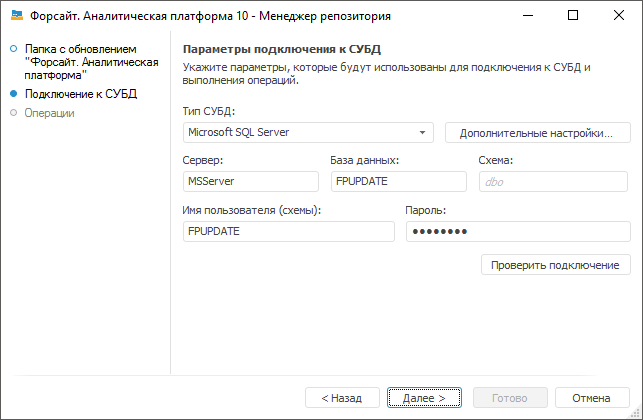Proceed with the "Далее >" button
643x420 pixels.
pyautogui.click(x=424, y=397)
